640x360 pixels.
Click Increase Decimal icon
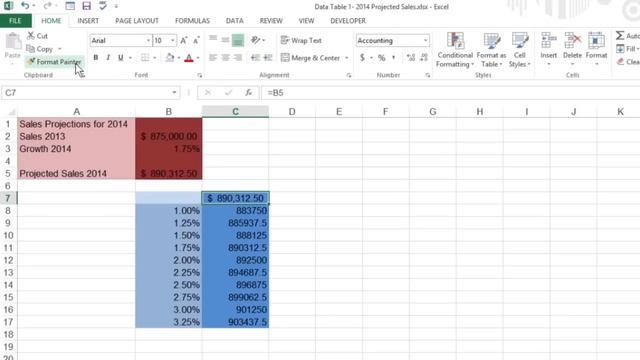(x=411, y=58)
